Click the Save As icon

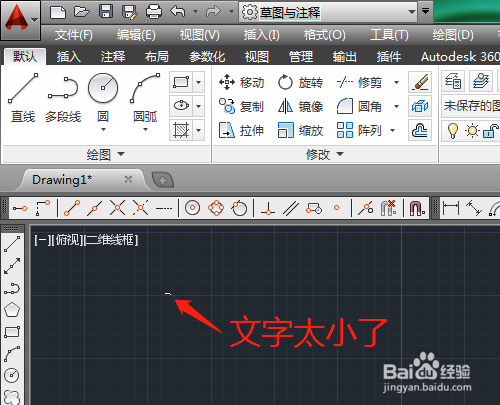pos(130,12)
